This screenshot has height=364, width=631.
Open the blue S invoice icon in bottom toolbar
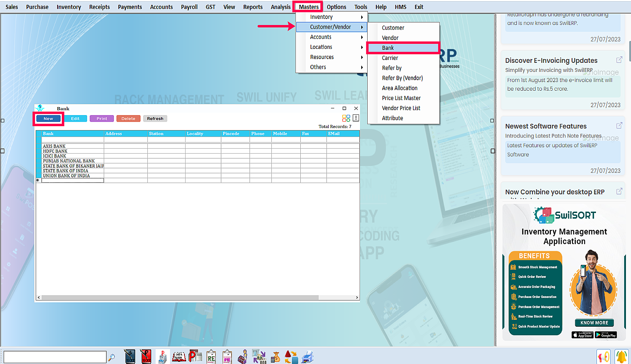pyautogui.click(x=130, y=357)
